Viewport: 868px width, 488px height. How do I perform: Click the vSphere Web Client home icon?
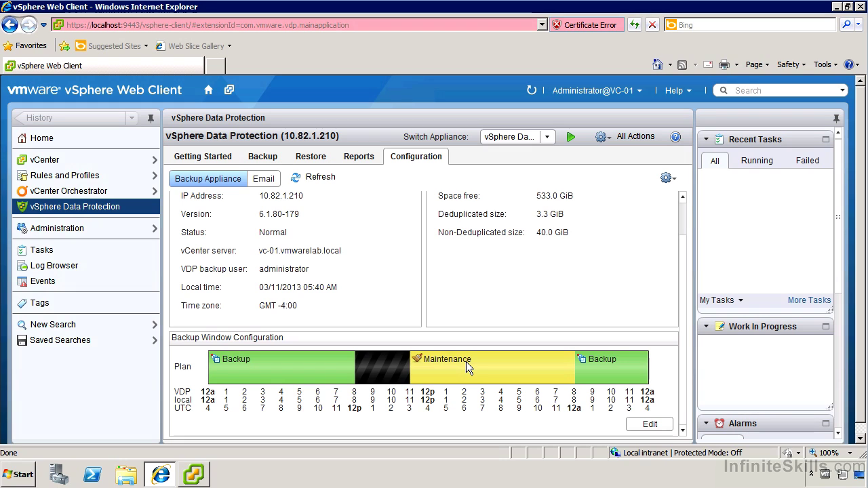208,90
